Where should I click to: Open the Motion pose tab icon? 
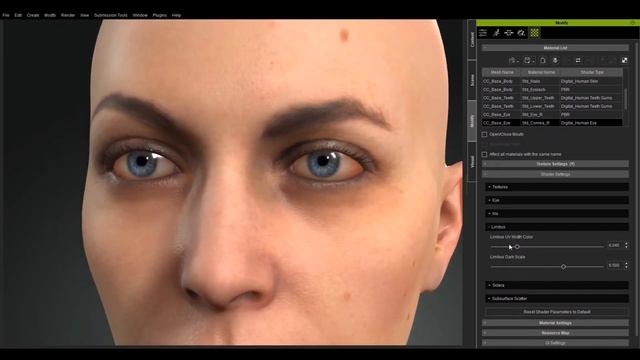point(496,33)
